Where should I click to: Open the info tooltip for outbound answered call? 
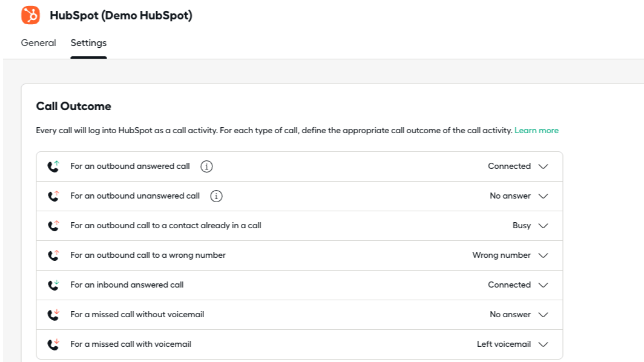click(x=206, y=166)
